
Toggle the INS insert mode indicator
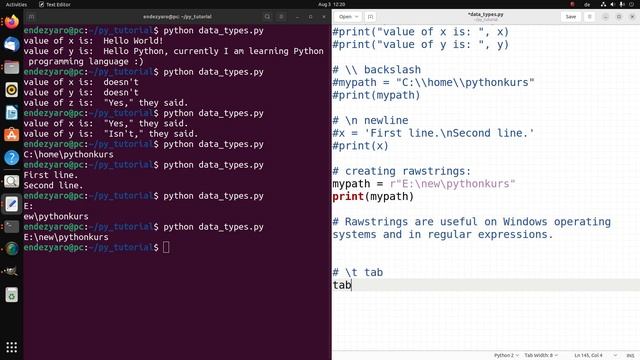coord(630,356)
